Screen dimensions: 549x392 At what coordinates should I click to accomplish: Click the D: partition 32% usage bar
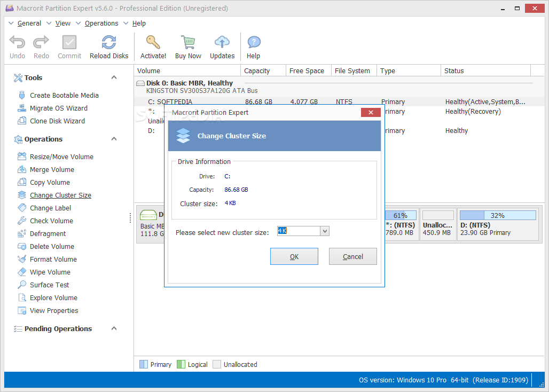click(x=498, y=215)
